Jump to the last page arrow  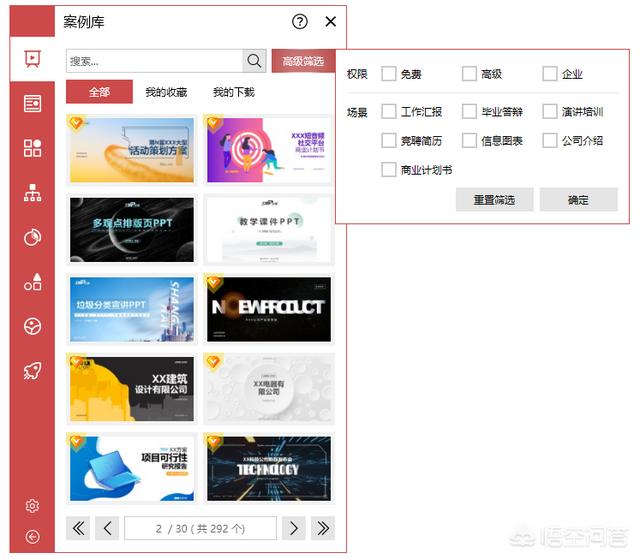tap(322, 528)
